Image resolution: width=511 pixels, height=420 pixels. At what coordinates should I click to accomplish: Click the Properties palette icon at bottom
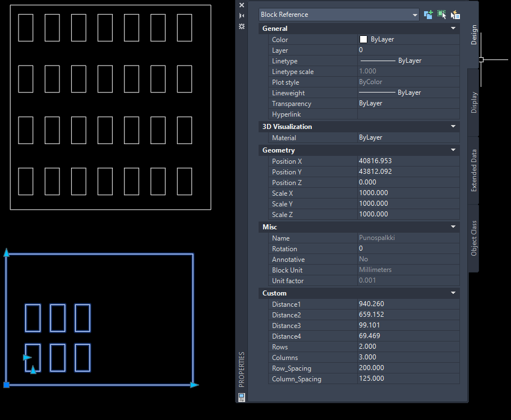coord(242,396)
